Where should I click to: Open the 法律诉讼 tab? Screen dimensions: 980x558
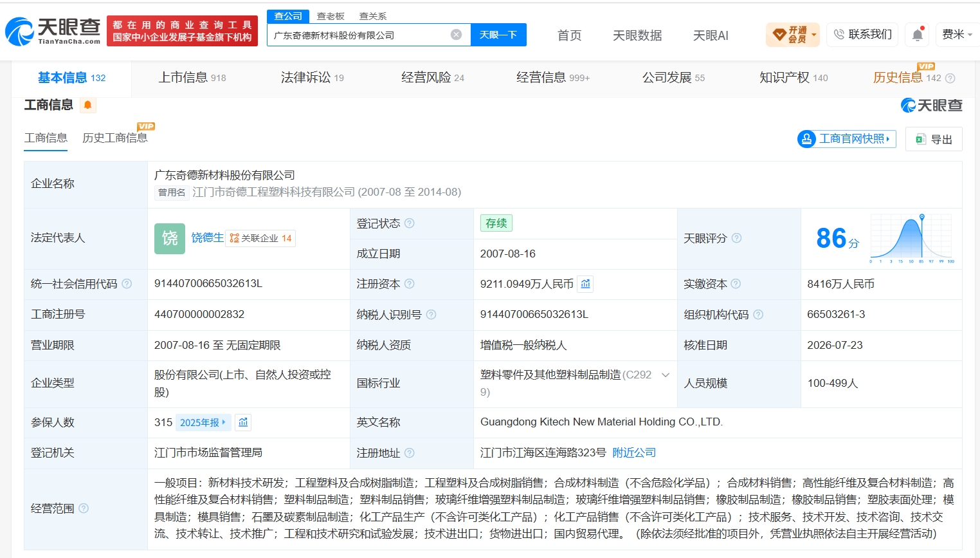(x=313, y=78)
